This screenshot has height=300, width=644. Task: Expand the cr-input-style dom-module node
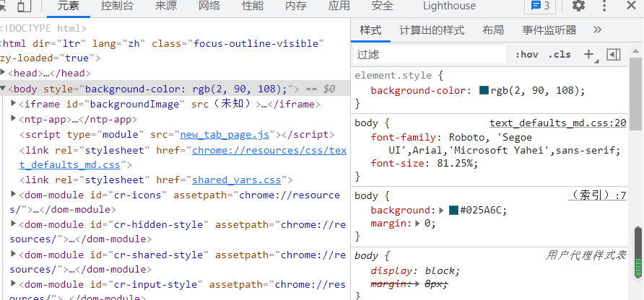[14, 283]
